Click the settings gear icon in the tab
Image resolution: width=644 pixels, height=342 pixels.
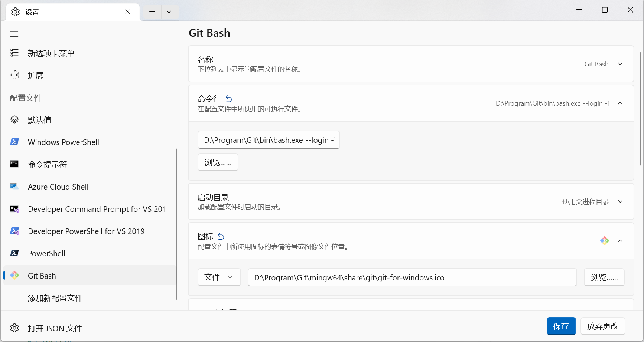[x=15, y=12]
